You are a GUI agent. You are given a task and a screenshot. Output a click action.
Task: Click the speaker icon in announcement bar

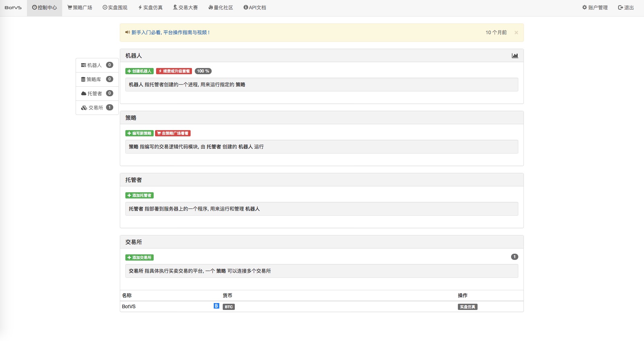(127, 32)
